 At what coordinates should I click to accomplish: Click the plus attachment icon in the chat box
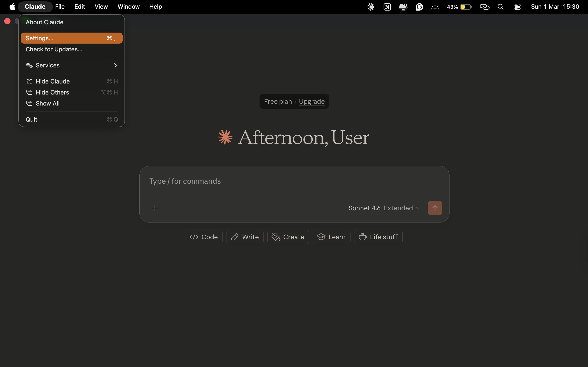tap(155, 208)
